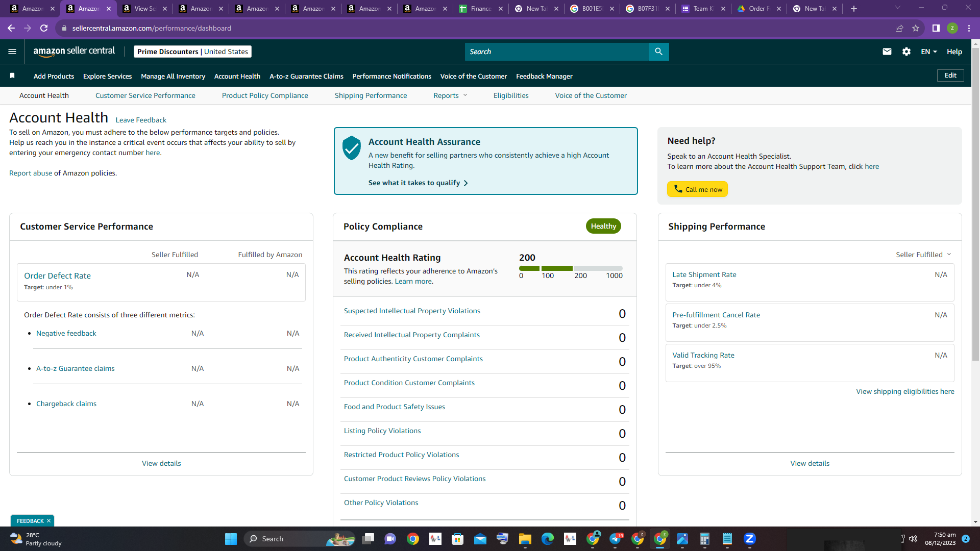Open the Seller Central hamburger menu
The width and height of the screenshot is (980, 551).
point(12,52)
